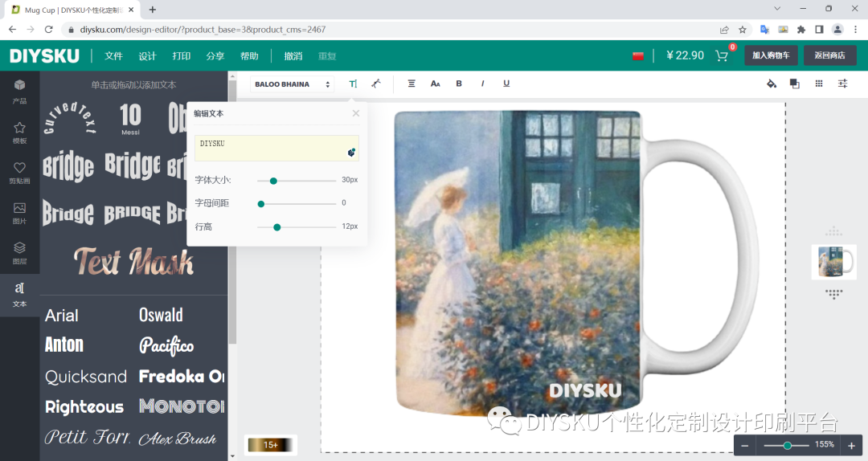Open browser extensions puzzle icon

(x=801, y=30)
